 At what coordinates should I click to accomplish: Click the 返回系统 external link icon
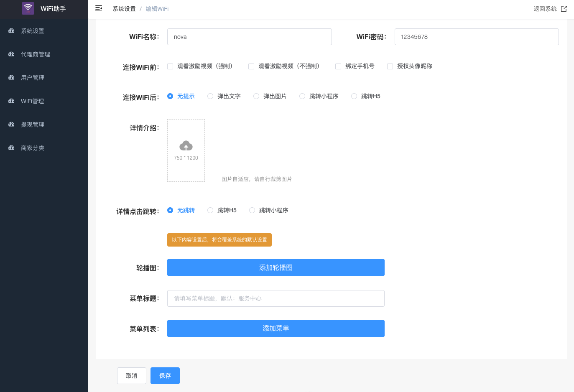pyautogui.click(x=564, y=9)
